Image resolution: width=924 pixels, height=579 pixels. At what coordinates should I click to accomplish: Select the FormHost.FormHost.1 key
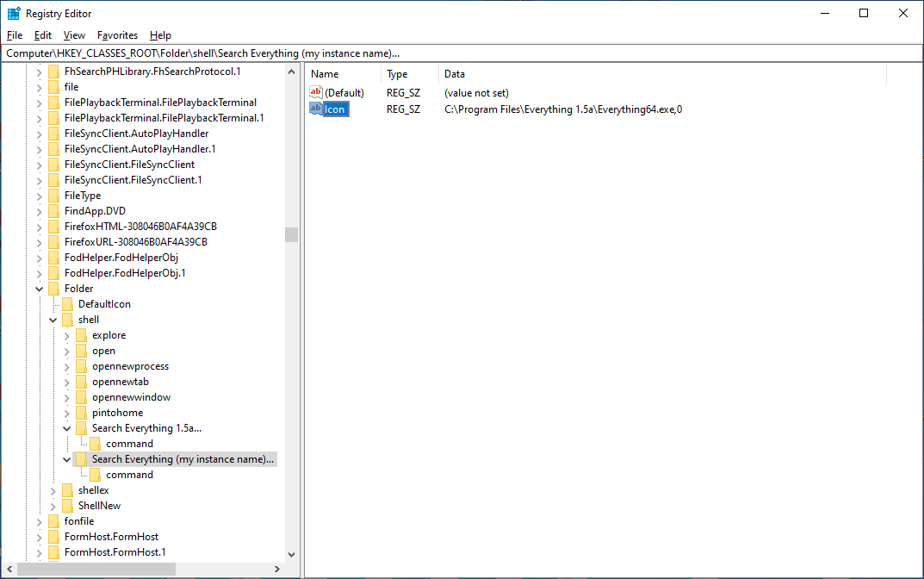tap(115, 552)
